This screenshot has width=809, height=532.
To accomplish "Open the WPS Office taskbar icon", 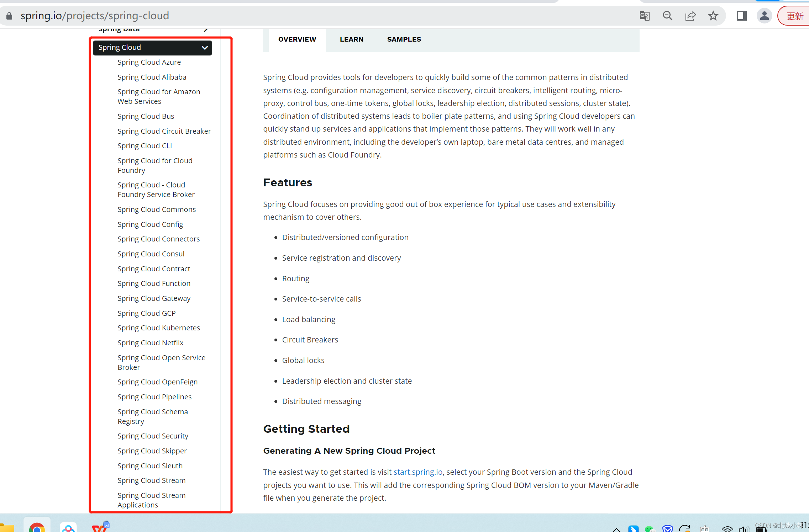I will click(100, 527).
